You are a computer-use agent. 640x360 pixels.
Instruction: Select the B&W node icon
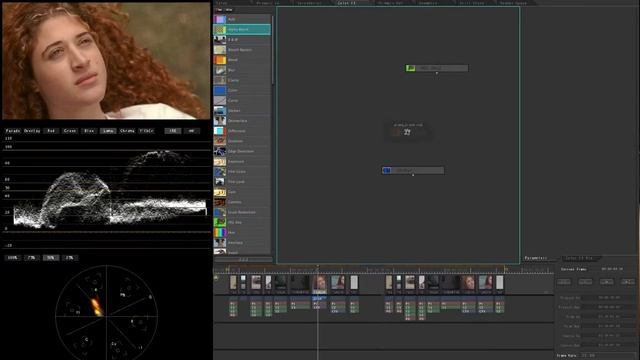220,40
